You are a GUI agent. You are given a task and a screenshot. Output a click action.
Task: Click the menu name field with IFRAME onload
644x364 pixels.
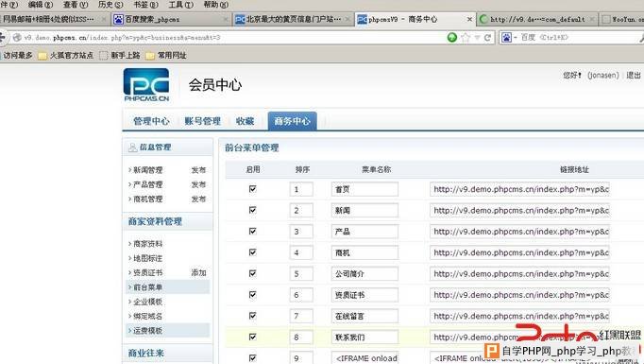(364, 357)
